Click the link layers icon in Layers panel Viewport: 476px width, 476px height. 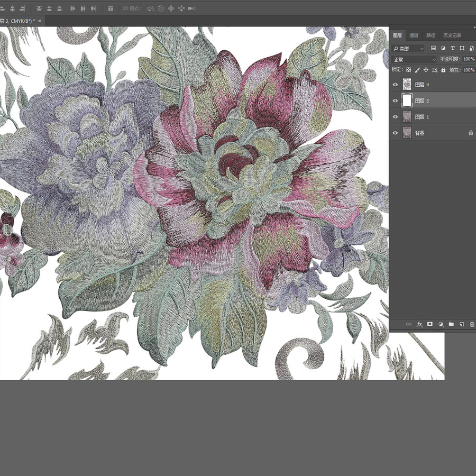coord(409,324)
